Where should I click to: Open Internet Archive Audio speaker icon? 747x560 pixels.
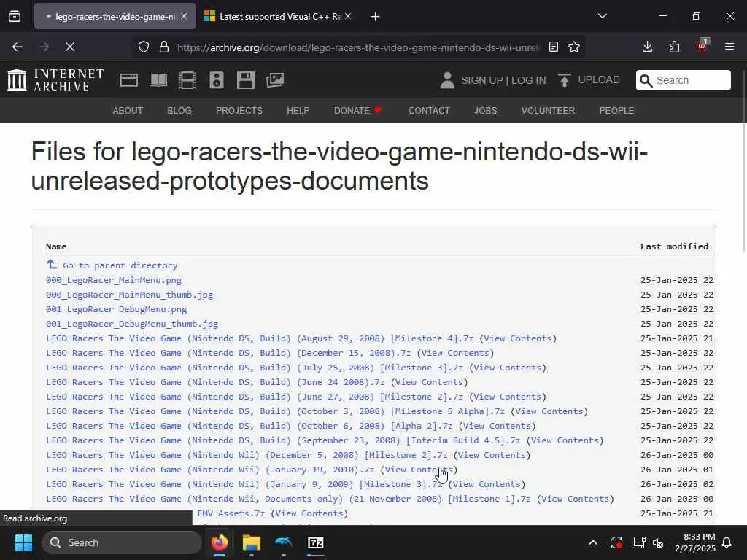point(216,80)
